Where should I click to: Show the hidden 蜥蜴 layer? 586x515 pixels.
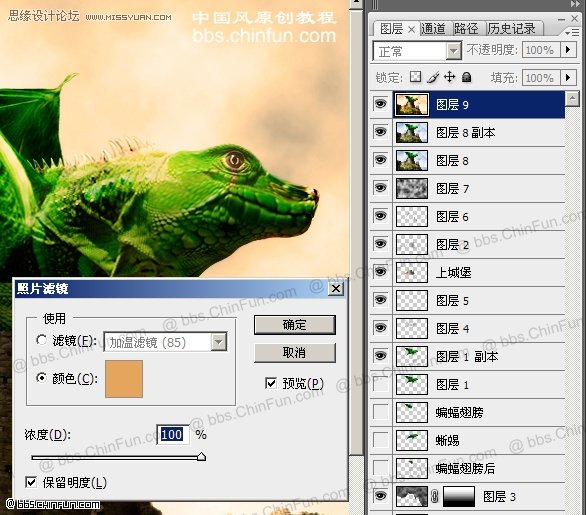tap(380, 440)
